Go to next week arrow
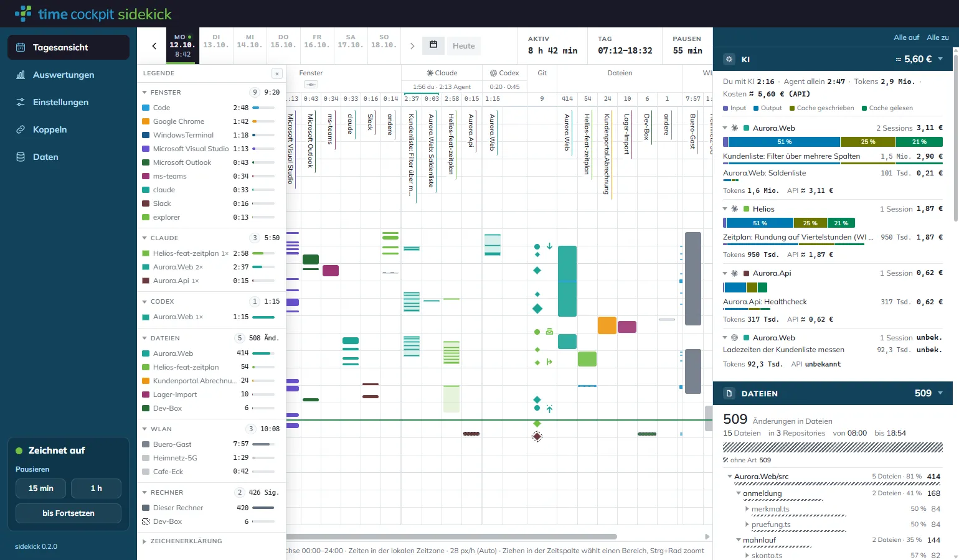The height and width of the screenshot is (560, 959). click(412, 45)
